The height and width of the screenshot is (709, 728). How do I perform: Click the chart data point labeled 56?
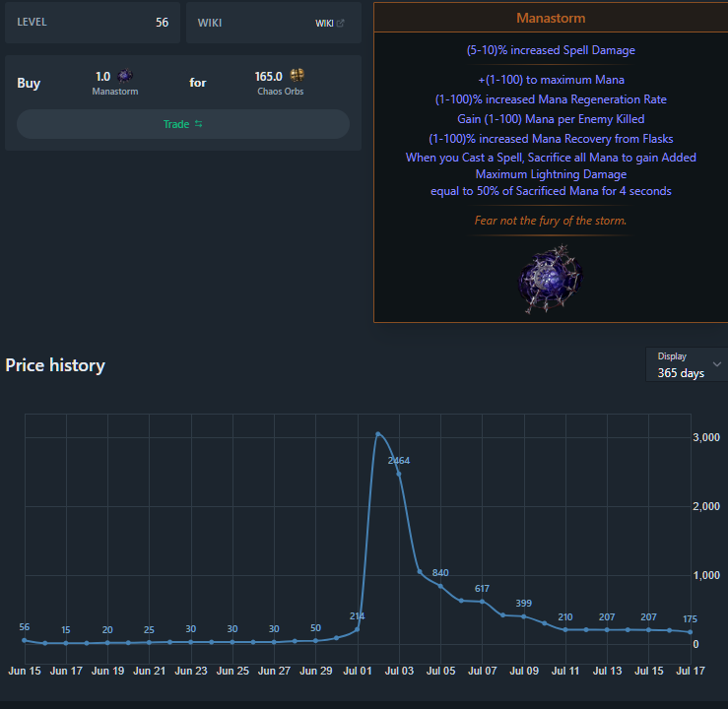click(25, 640)
